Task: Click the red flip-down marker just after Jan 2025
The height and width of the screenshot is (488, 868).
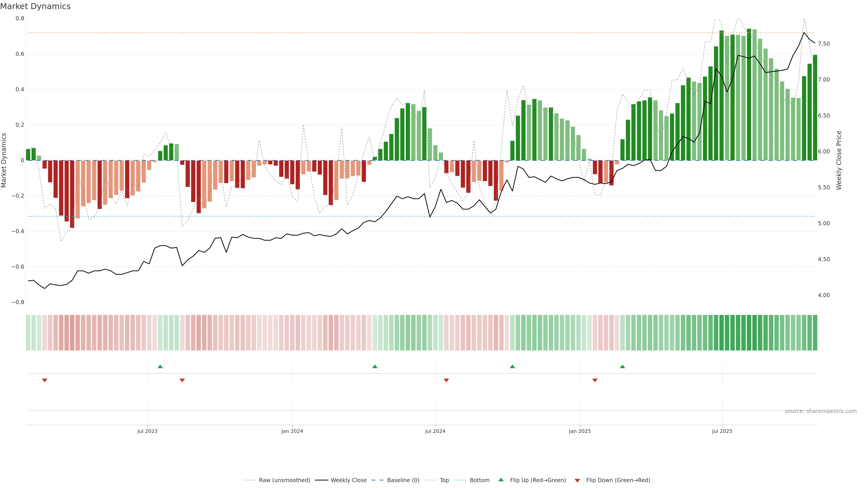Action: (x=595, y=380)
